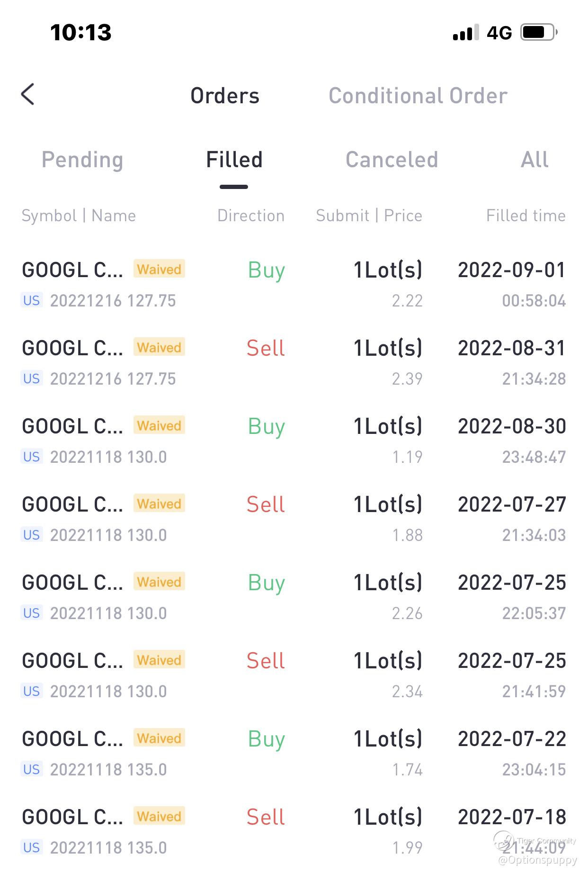The image size is (588, 873).
Task: Tap the US market badge on first order
Action: (32, 300)
